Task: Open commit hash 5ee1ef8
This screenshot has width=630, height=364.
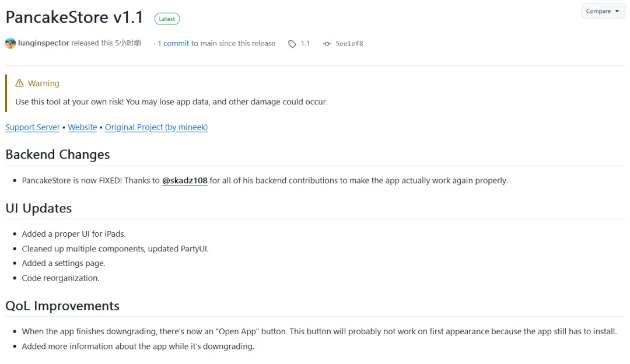Action: click(349, 44)
